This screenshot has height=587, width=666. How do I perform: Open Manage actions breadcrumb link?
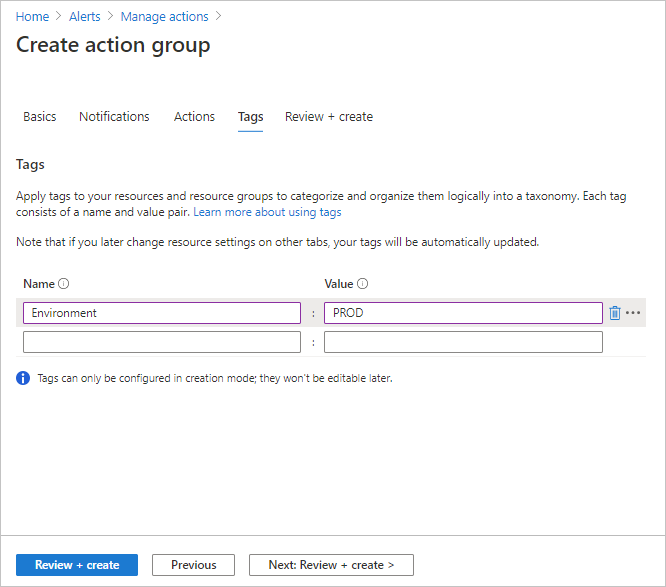(164, 17)
